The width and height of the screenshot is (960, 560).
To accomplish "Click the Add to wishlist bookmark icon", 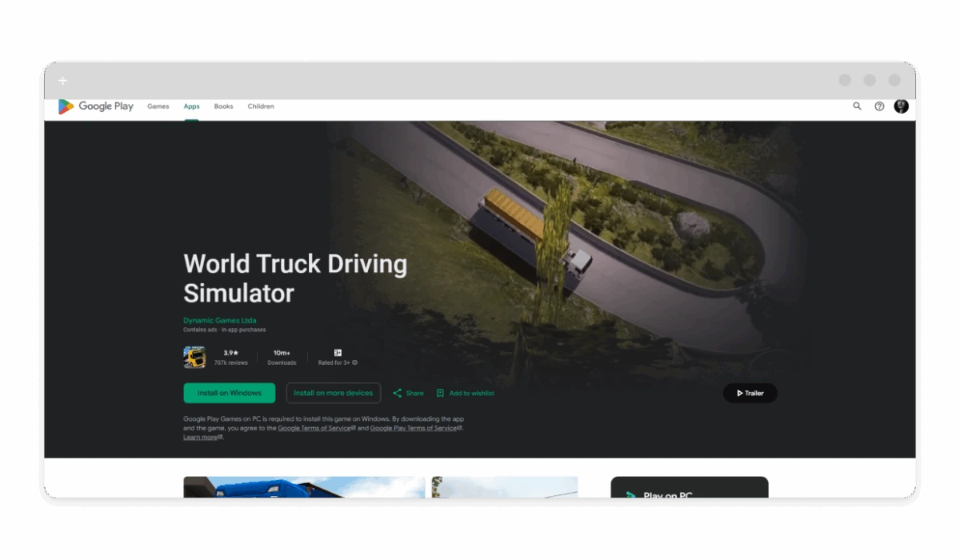I will tap(440, 394).
